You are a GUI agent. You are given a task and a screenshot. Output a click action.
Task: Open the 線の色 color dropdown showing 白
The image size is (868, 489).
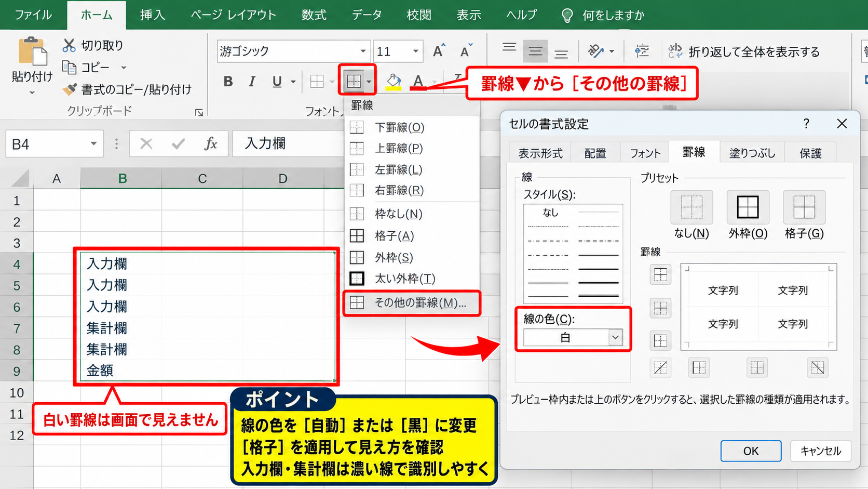(x=615, y=337)
